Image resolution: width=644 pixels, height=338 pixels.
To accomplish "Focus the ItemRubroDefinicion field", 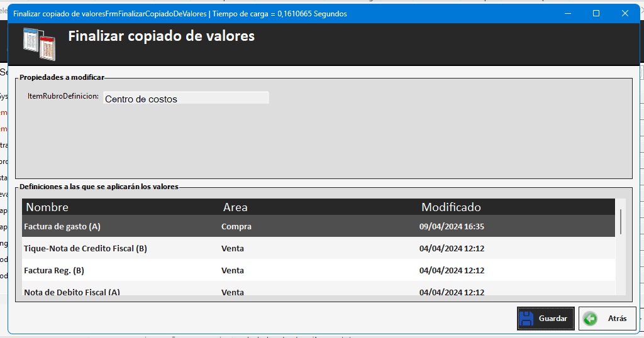I will click(x=186, y=98).
